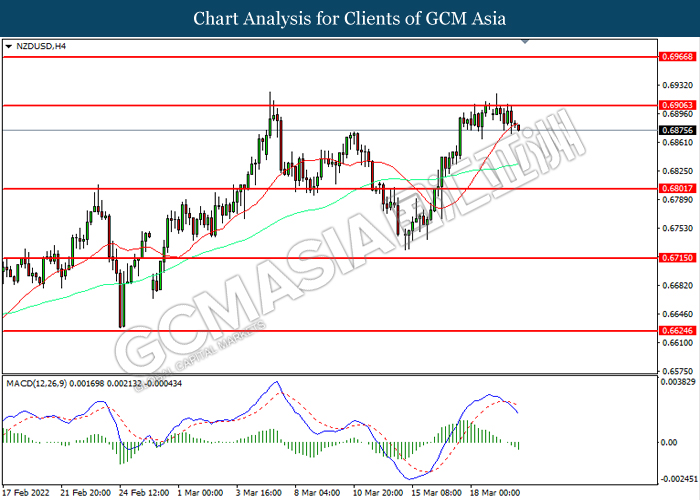Click the 0.67150 red level label

click(x=677, y=258)
